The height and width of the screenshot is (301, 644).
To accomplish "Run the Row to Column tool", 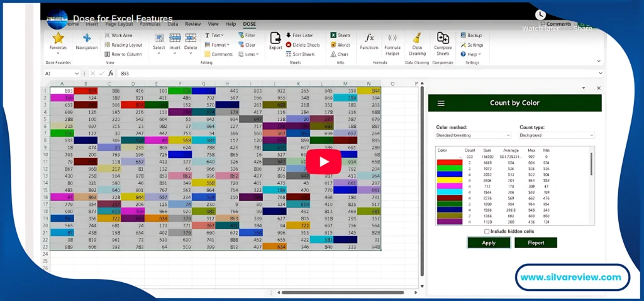I will (x=123, y=54).
